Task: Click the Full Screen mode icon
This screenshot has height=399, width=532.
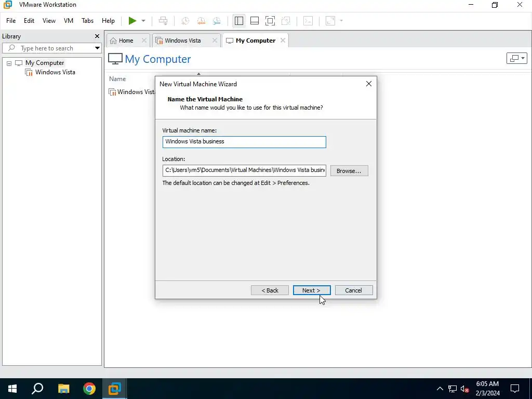Action: click(x=270, y=21)
